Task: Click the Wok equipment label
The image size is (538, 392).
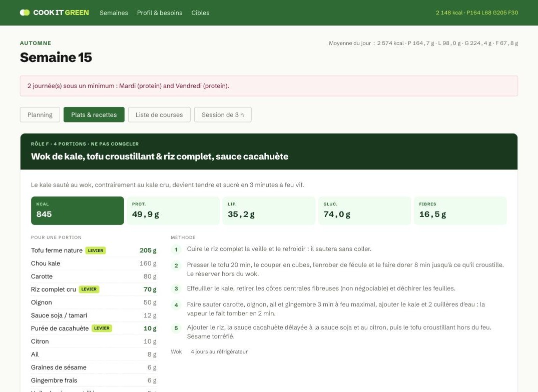Action: [x=176, y=351]
